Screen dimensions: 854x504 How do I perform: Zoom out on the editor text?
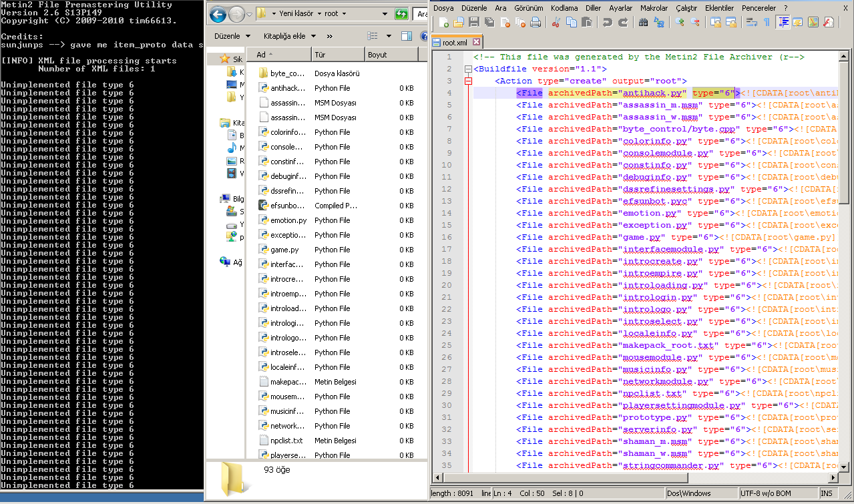[695, 23]
